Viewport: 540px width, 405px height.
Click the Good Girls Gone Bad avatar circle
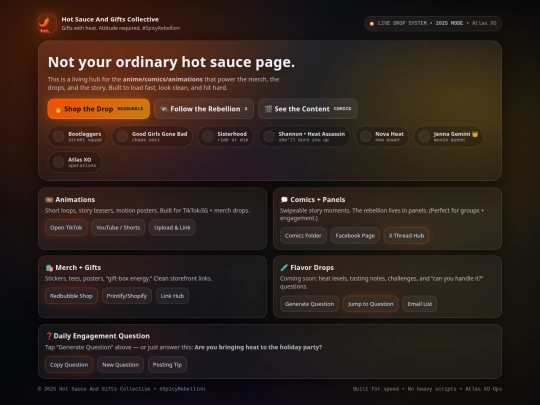122,136
